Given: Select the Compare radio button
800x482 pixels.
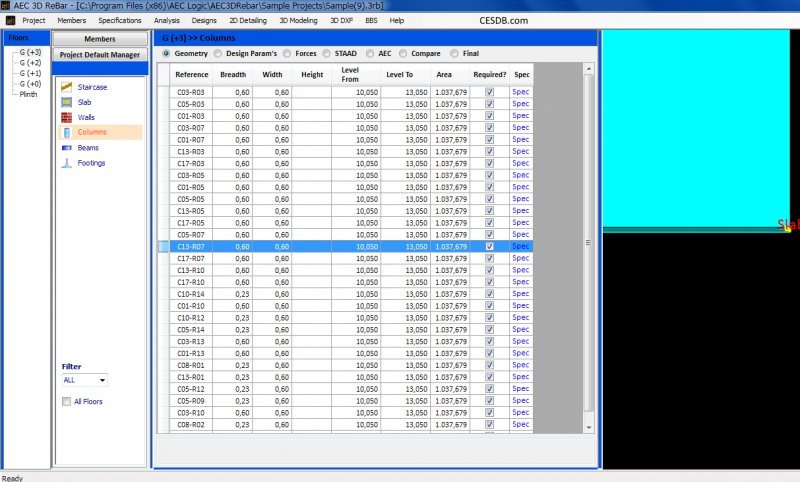Looking at the screenshot, I should click(403, 54).
